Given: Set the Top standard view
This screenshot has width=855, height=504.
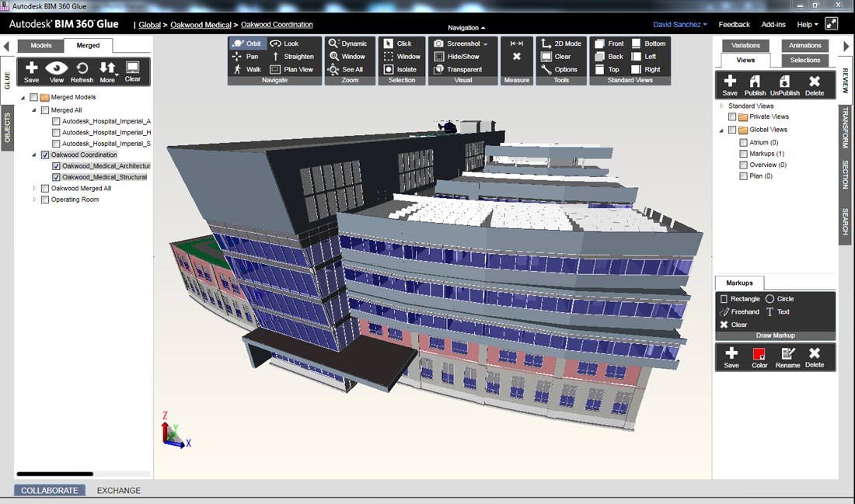Looking at the screenshot, I should coord(607,70).
